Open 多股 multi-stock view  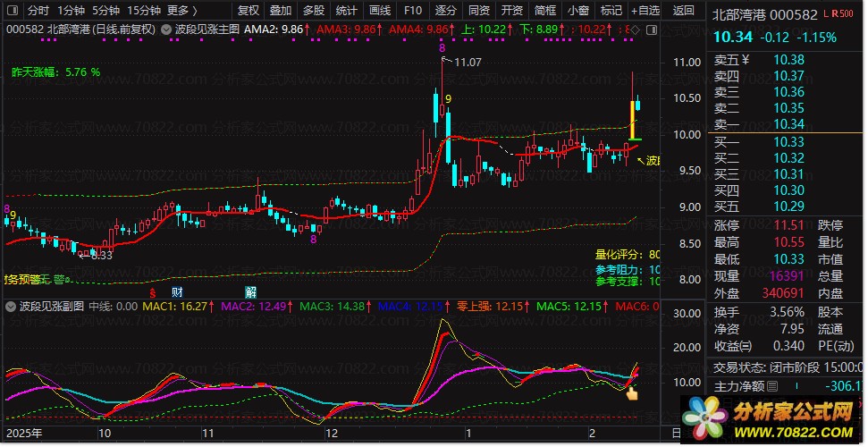click(314, 11)
